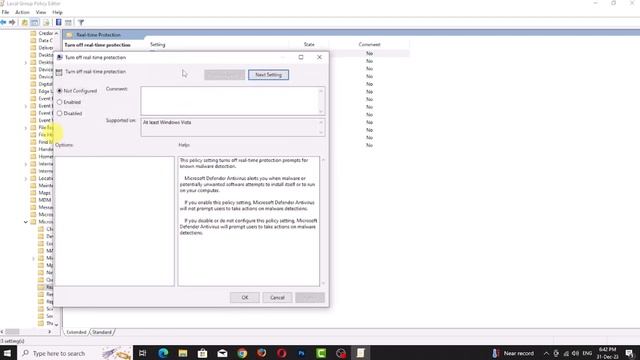Open File Explorer from the taskbar
This screenshot has width=640, height=360.
click(183, 353)
